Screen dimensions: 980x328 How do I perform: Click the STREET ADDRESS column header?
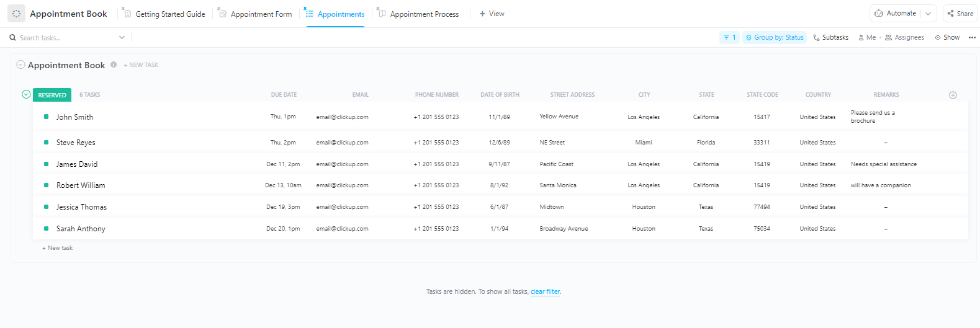pyautogui.click(x=572, y=95)
